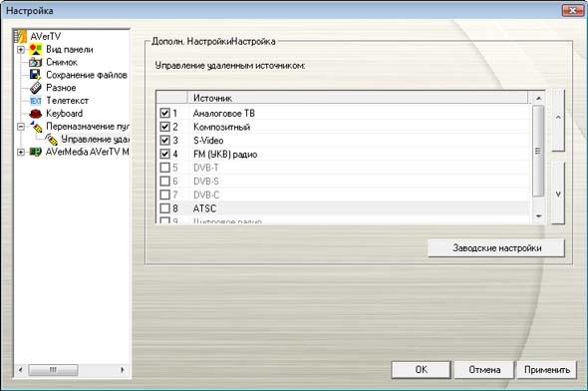Click the Keyboard red hat icon
Image resolution: width=588 pixels, height=391 pixels.
coord(36,114)
